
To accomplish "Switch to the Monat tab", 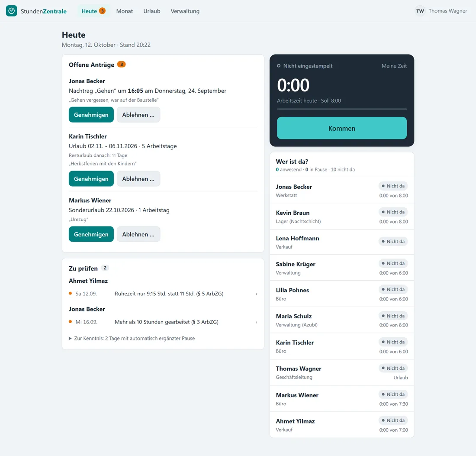I will [x=125, y=11].
